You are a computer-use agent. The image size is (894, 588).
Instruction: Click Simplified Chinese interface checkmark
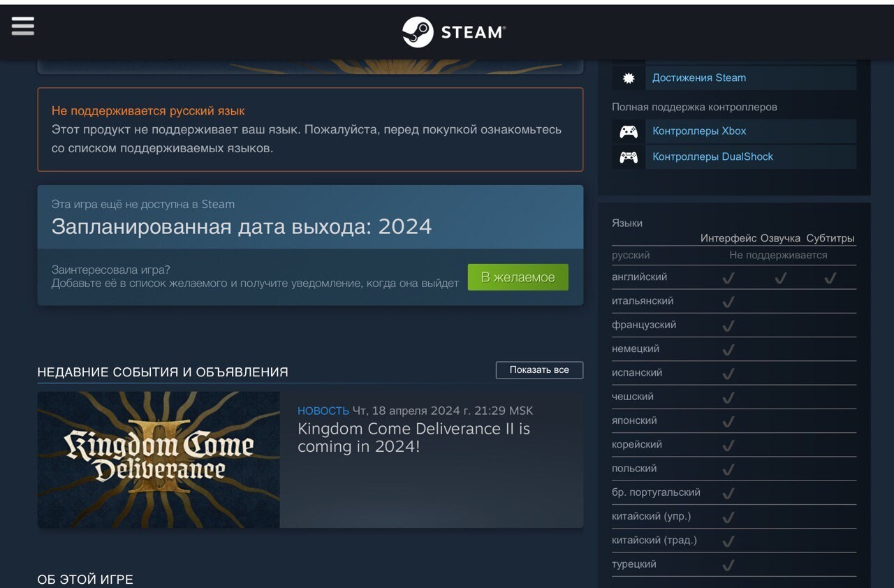[728, 517]
